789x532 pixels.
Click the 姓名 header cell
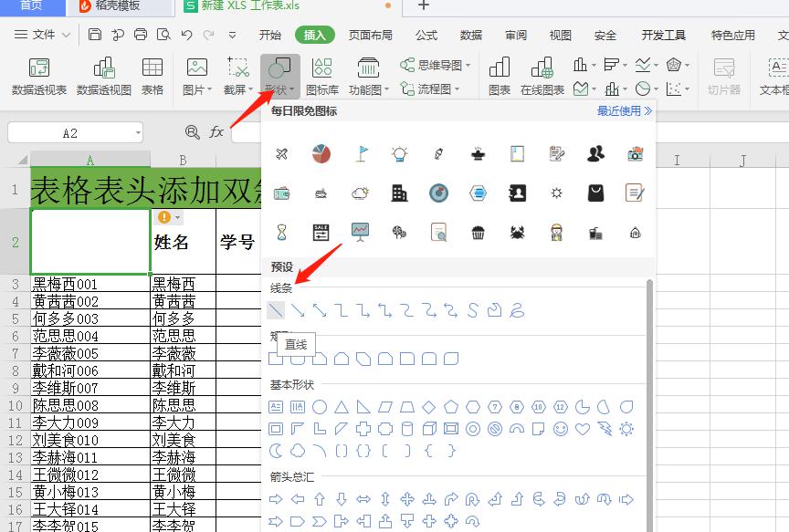point(184,241)
